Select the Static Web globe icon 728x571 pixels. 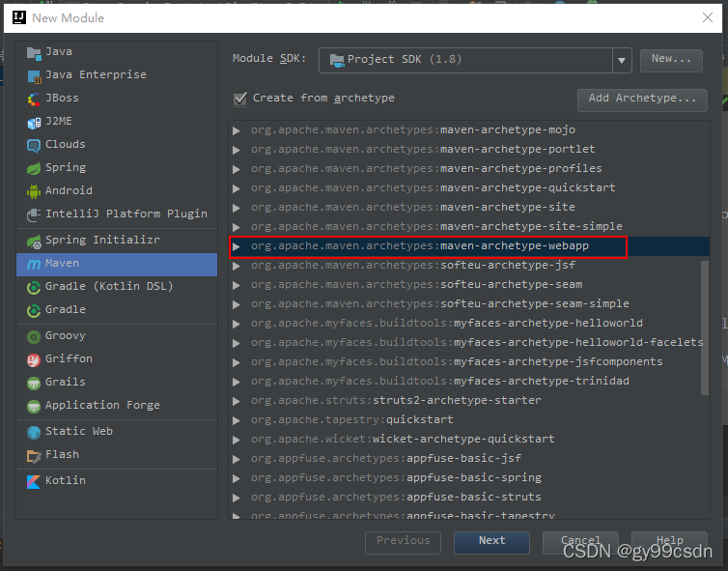point(34,432)
